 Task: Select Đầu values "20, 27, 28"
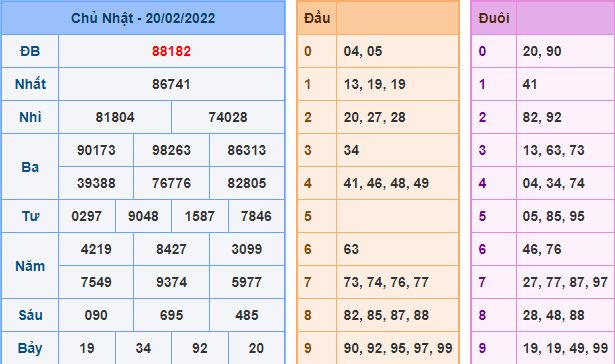pos(375,117)
